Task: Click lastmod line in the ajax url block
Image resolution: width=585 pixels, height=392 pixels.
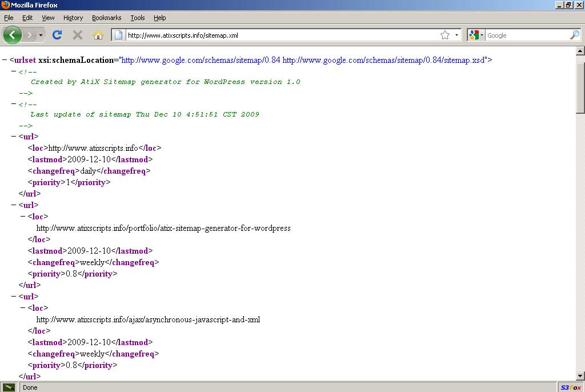Action: pyautogui.click(x=90, y=342)
